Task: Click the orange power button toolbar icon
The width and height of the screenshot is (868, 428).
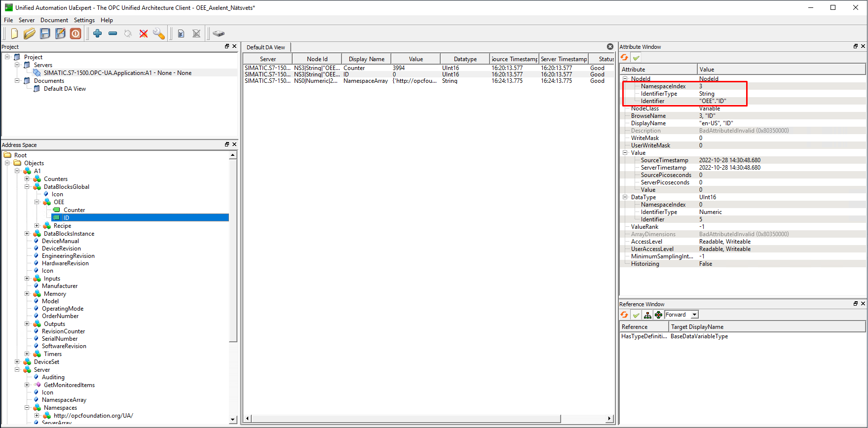Action: (x=75, y=34)
